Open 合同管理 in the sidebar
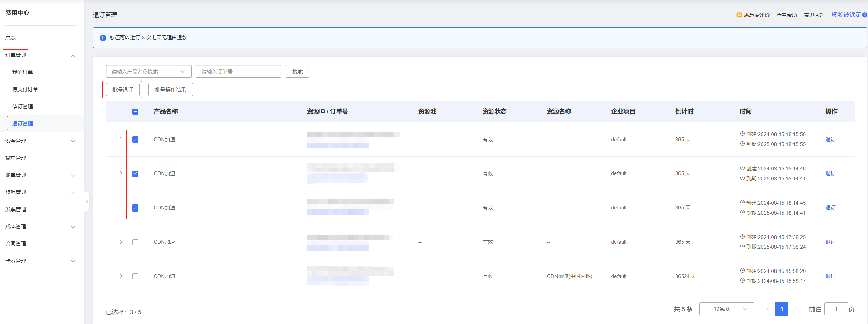The height and width of the screenshot is (324, 868). click(x=16, y=244)
